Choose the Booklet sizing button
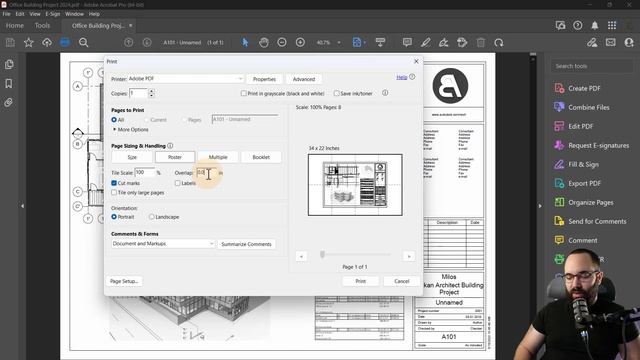The image size is (640, 360). [x=261, y=157]
